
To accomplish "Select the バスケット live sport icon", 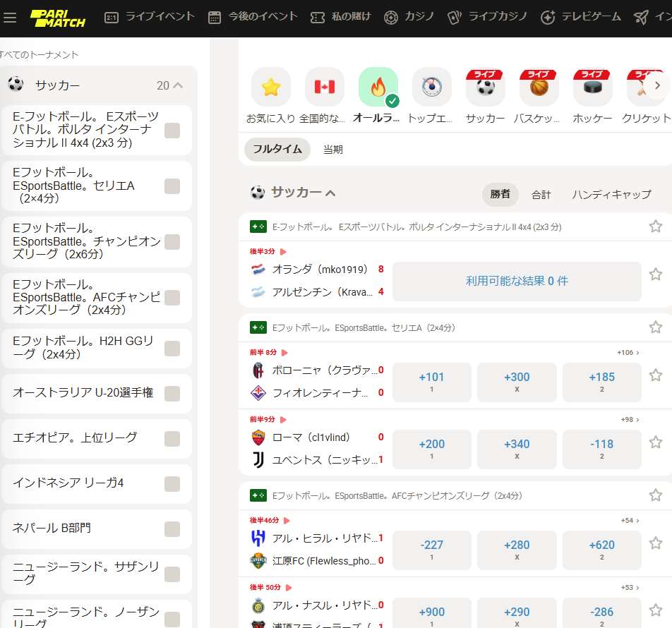I will click(x=538, y=86).
